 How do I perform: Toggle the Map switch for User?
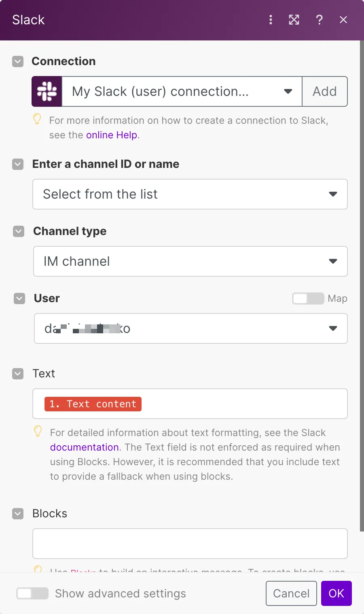tap(308, 299)
